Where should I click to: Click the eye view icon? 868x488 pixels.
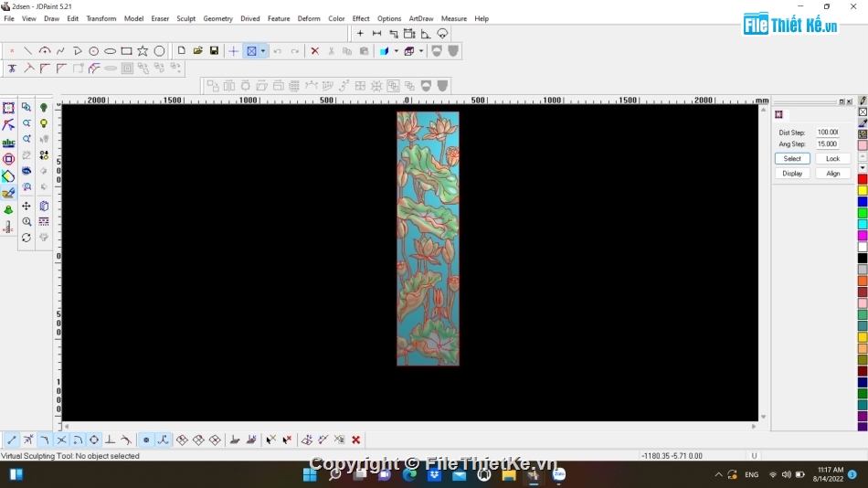(x=26, y=171)
